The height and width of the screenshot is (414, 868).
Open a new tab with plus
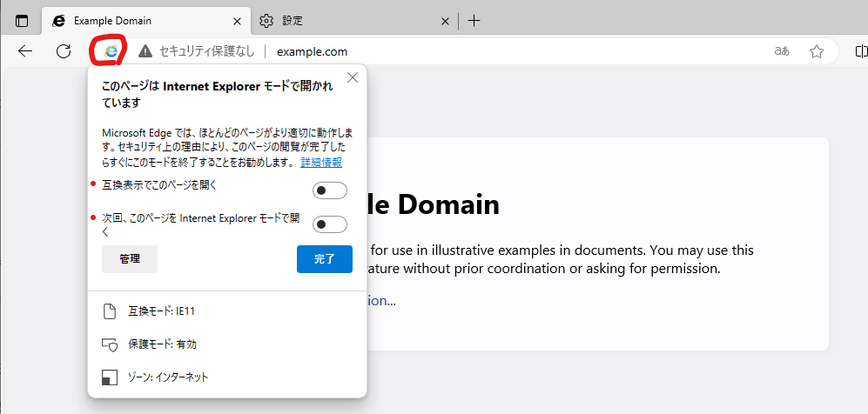click(474, 21)
